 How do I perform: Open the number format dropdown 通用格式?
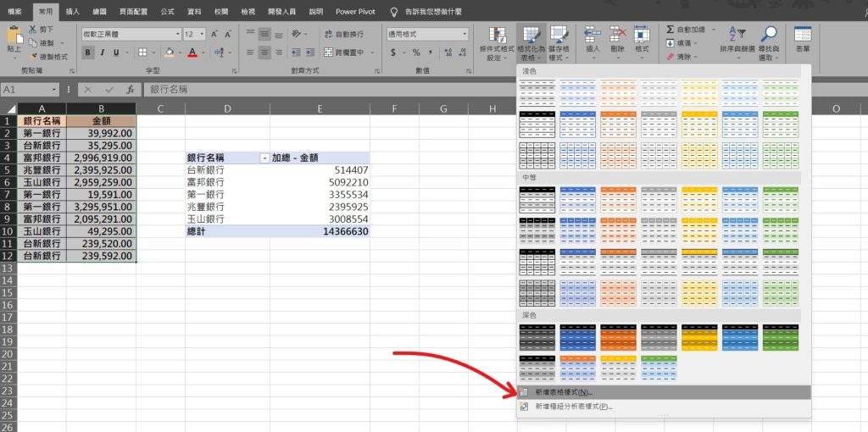[464, 34]
